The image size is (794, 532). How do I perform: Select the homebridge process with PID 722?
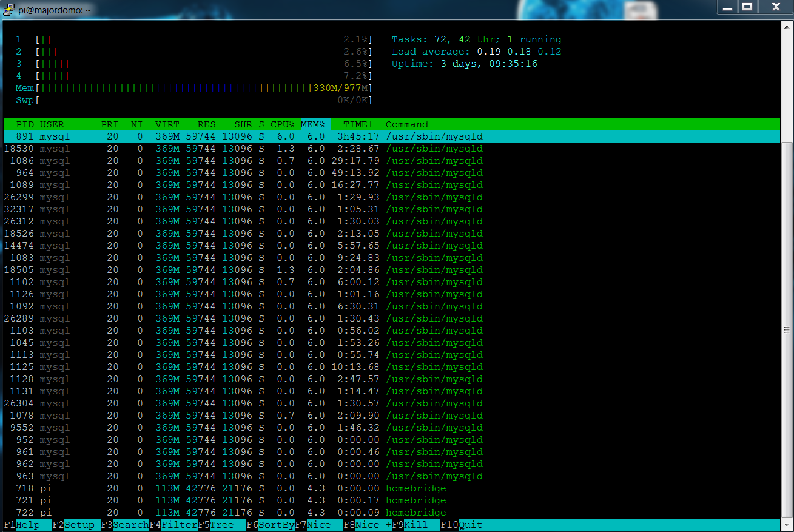click(x=391, y=513)
